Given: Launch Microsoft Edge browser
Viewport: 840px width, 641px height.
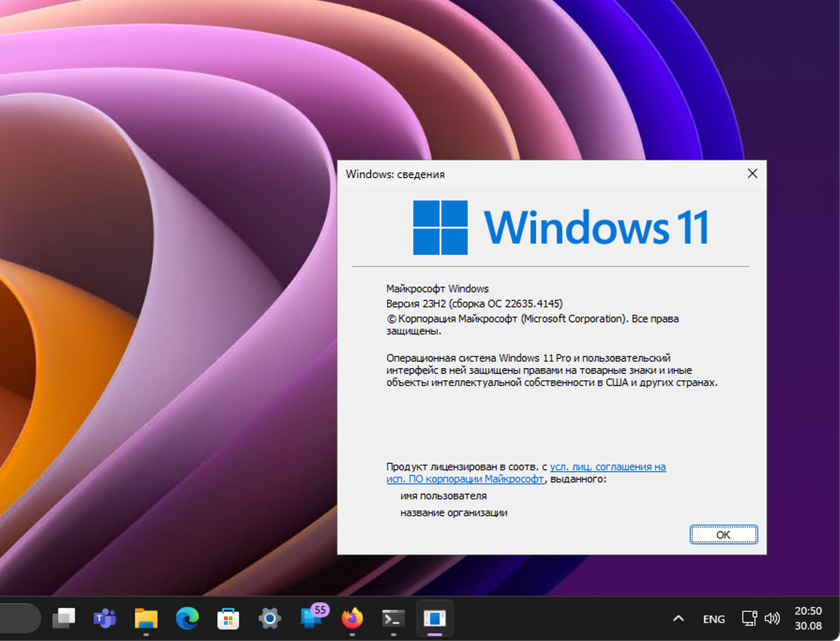Looking at the screenshot, I should (x=187, y=619).
